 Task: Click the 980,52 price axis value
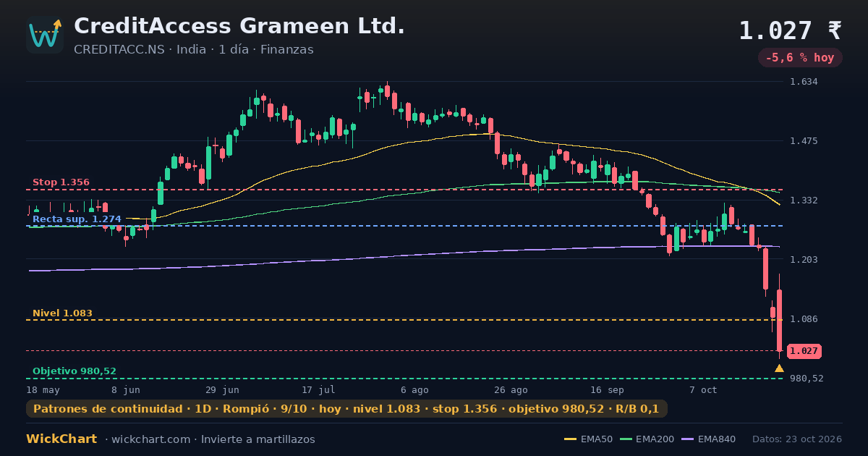(x=806, y=379)
